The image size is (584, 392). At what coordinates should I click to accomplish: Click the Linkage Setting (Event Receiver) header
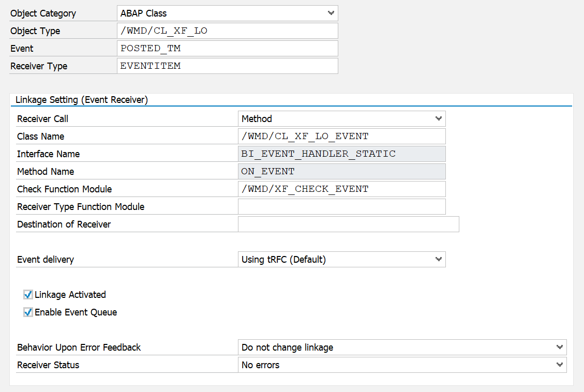(82, 100)
